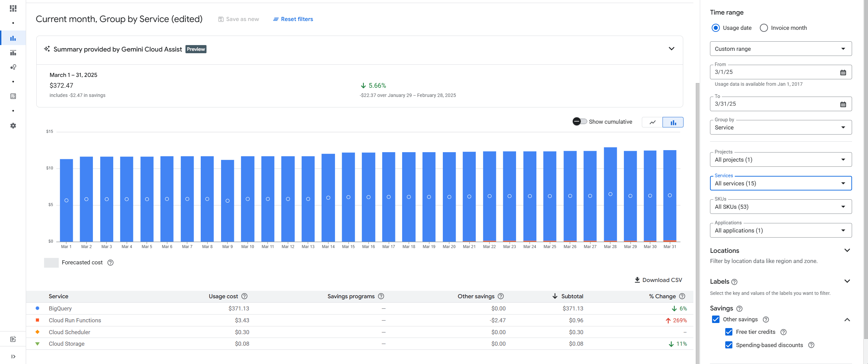Click the Usage cost help icon
The image size is (868, 364).
(x=244, y=296)
